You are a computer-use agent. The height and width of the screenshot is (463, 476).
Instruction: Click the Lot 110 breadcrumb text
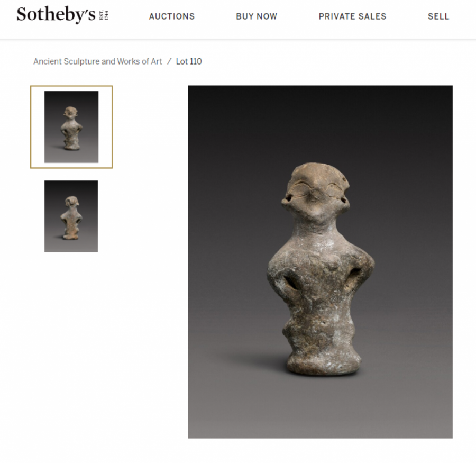(189, 61)
